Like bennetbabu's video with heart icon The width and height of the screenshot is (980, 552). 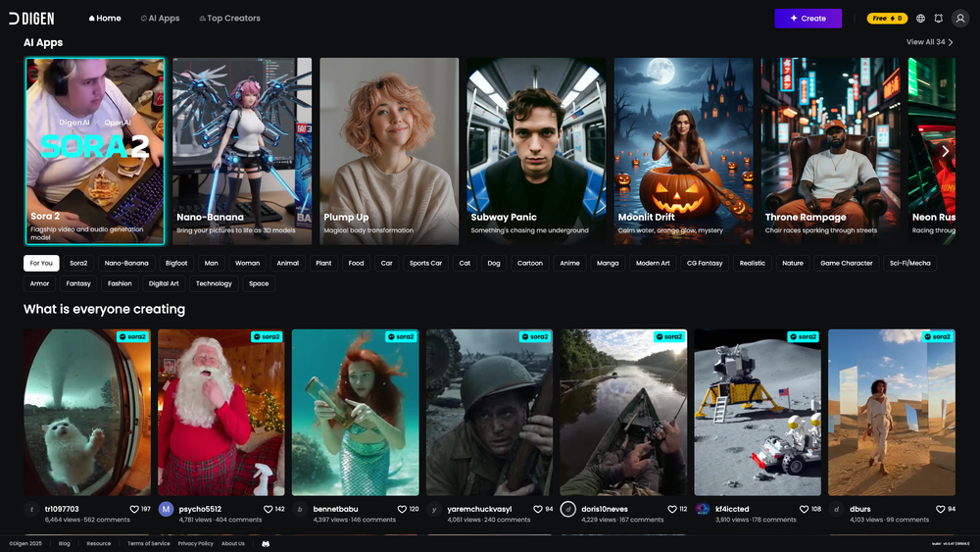(402, 509)
